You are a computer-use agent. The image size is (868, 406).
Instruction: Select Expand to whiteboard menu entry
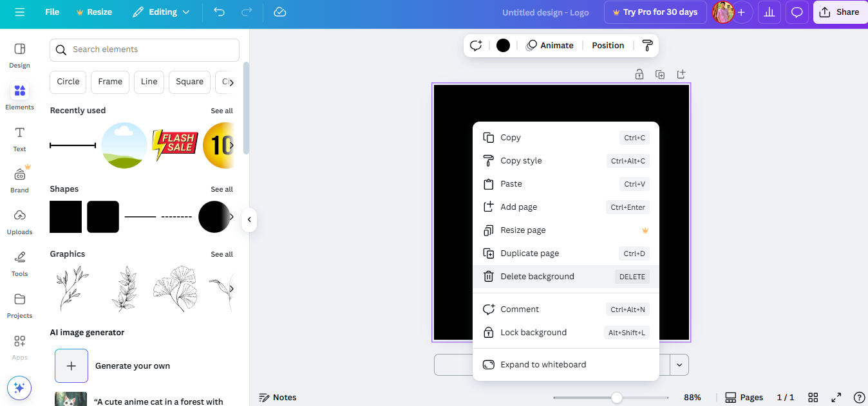pos(566,364)
